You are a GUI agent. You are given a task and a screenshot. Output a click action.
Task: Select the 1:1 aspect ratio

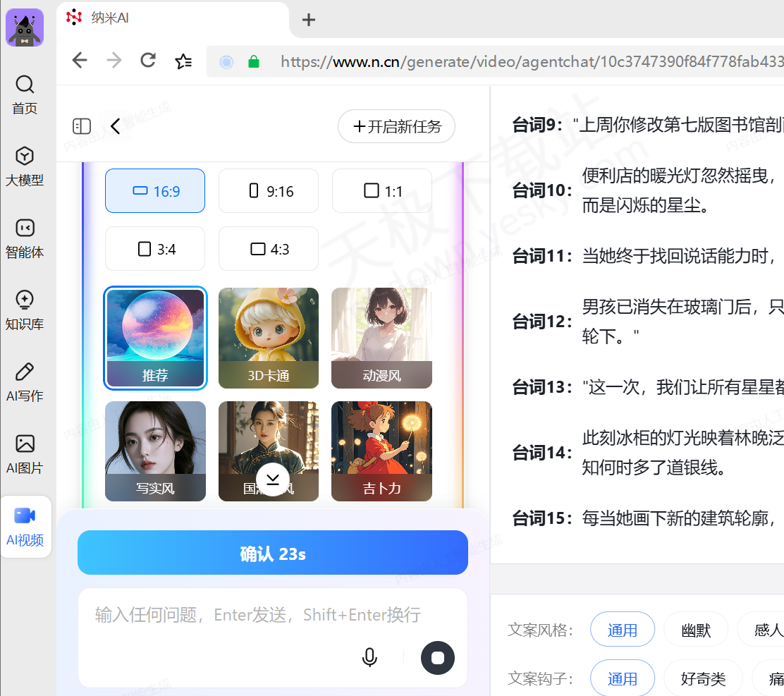(x=381, y=191)
